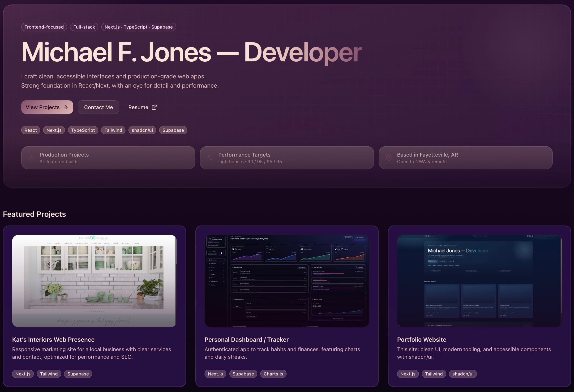Image resolution: width=574 pixels, height=392 pixels.
Task: Click the Based in Fayetteville, AR card
Action: tap(465, 158)
